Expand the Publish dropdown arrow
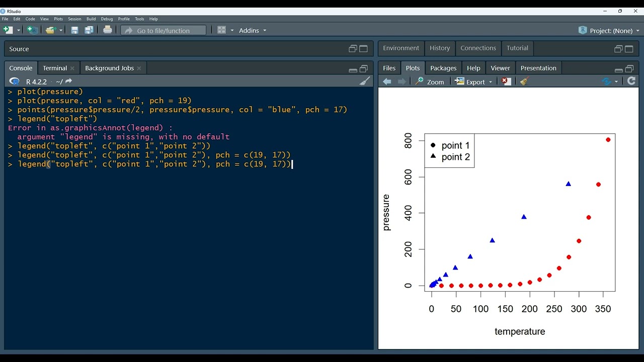Screen dimensions: 644x362 point(616,82)
